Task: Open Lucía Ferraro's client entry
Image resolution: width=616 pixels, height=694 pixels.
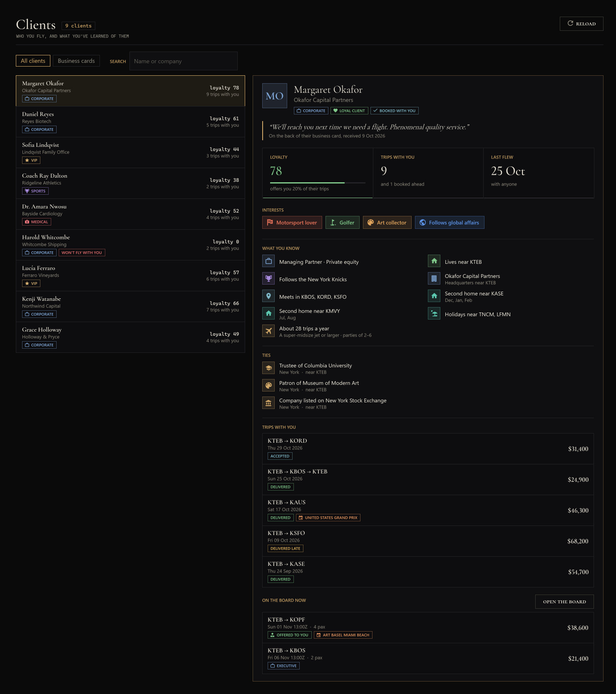Action: tap(130, 275)
